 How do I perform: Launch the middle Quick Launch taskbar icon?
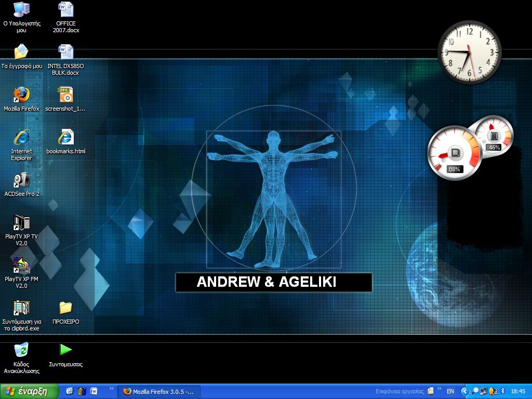(x=82, y=391)
